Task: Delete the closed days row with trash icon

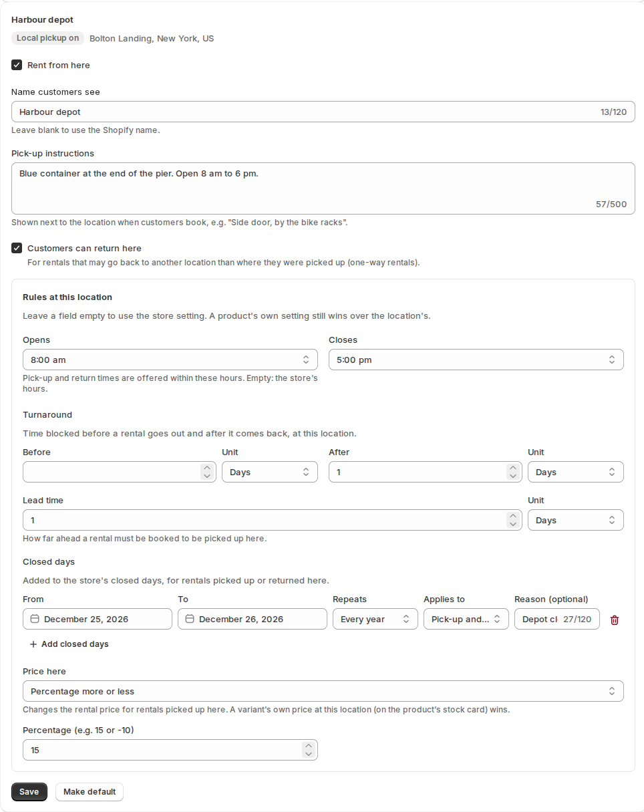Action: [615, 620]
